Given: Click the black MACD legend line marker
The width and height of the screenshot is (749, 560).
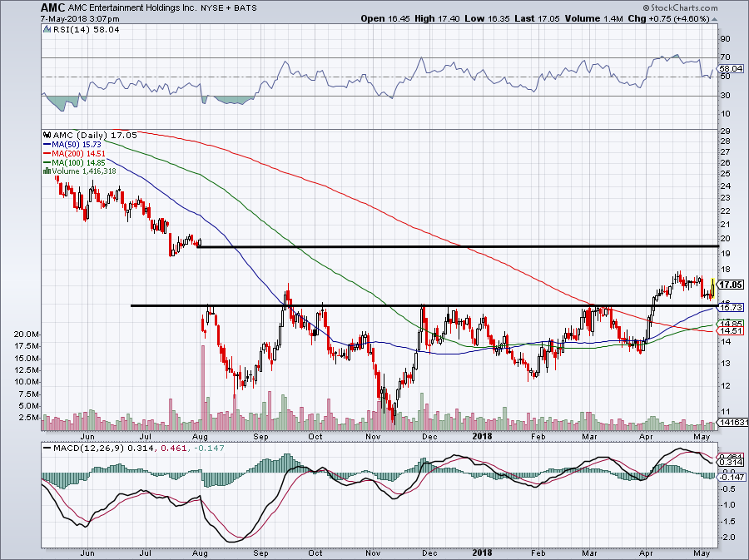Looking at the screenshot, I should (47, 448).
